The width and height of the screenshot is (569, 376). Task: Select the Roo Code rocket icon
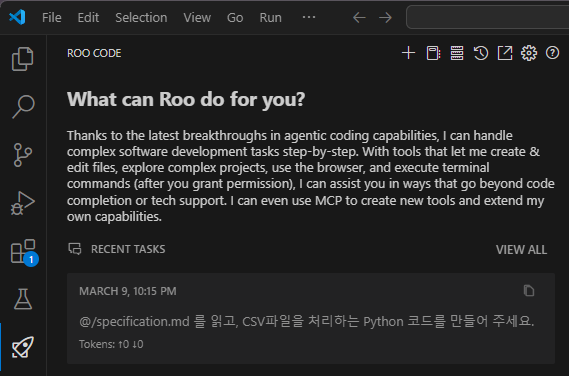pyautogui.click(x=23, y=347)
